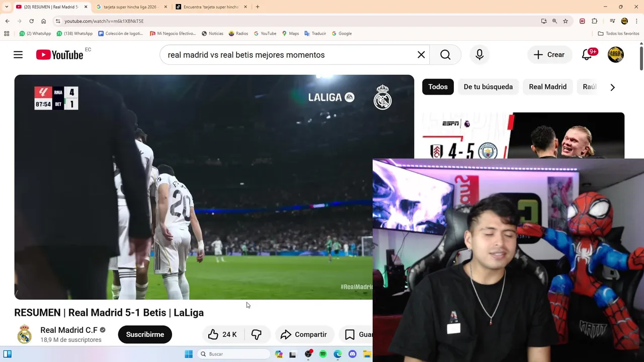This screenshot has height=362, width=644.
Task: Open the Maps bookmark
Action: pos(290,34)
